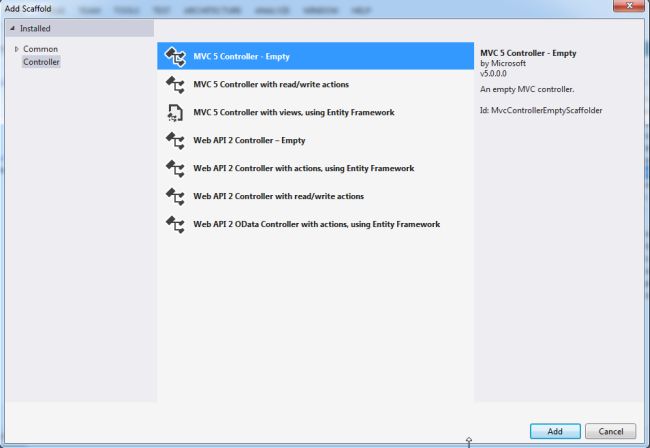Click icon for Web API 2 Controller with actions, Entity Framework
650x448 pixels.
(x=175, y=168)
